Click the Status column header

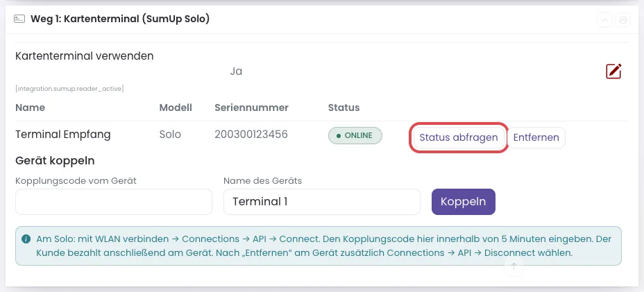[344, 108]
